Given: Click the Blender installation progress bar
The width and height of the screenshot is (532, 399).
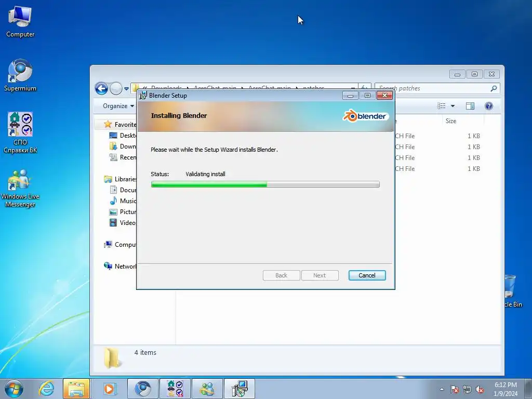Looking at the screenshot, I should coord(265,184).
